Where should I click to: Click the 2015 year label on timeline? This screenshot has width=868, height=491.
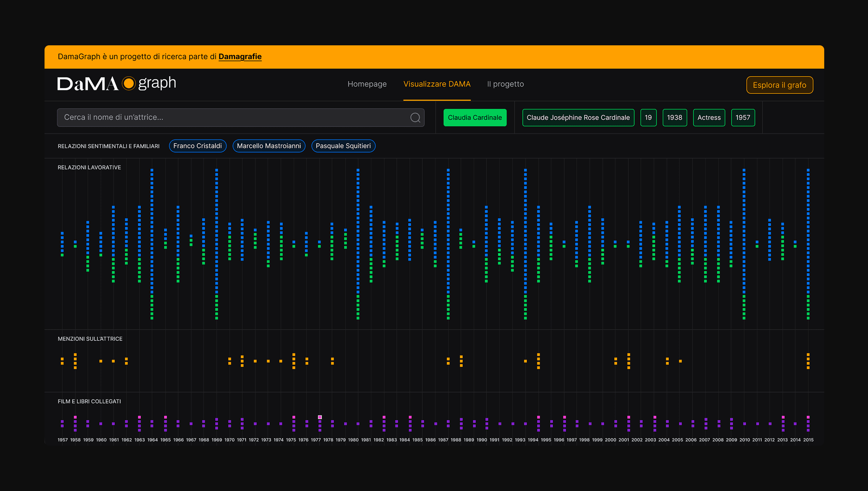pos(808,440)
